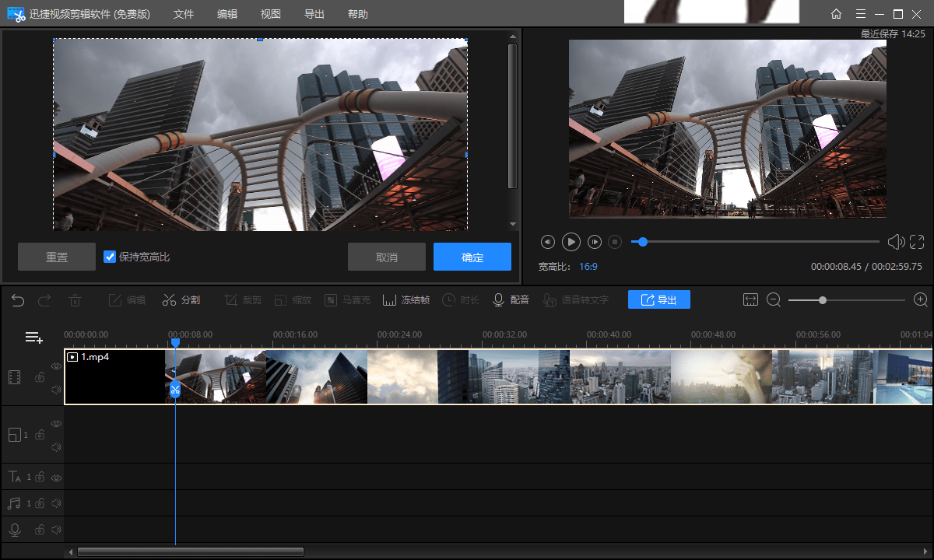Click the add track icon
934x560 pixels.
point(33,338)
